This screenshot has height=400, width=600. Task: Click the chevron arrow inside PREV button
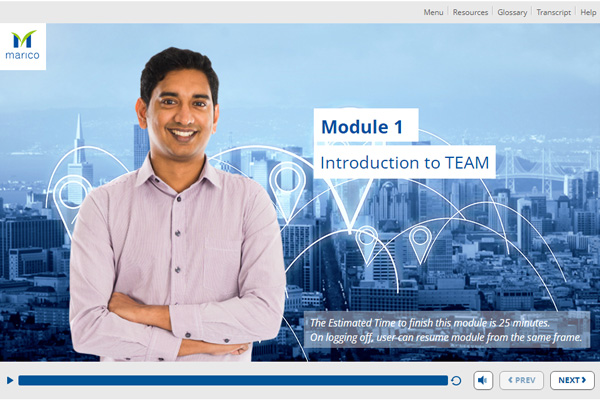pos(508,380)
